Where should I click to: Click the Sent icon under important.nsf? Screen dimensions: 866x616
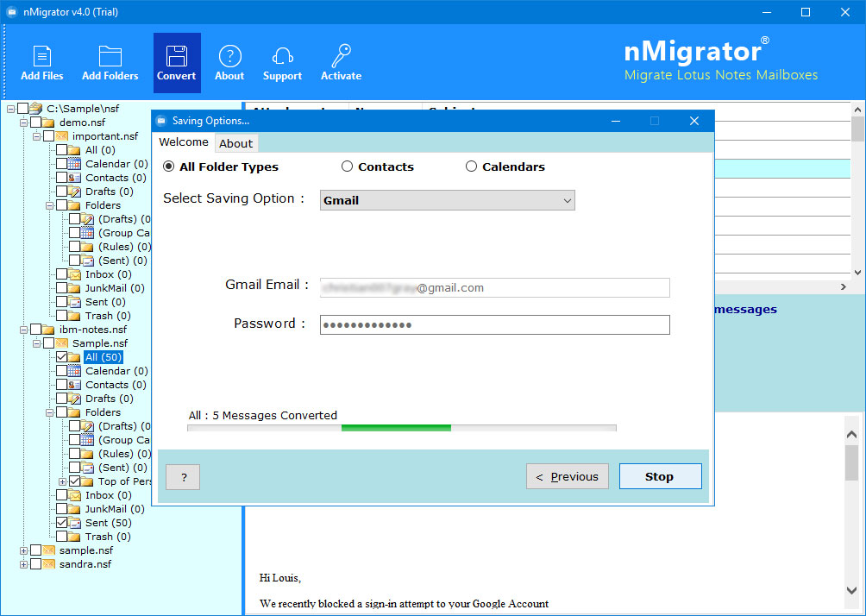pos(74,302)
